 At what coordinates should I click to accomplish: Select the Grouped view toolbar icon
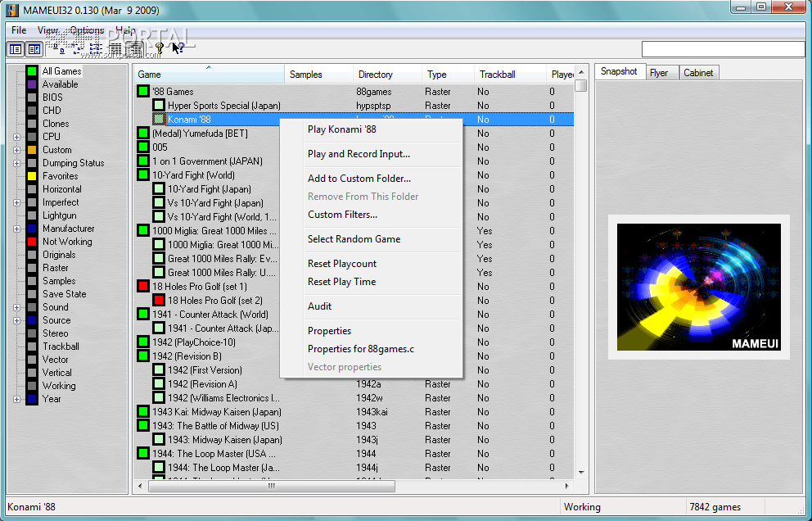pyautogui.click(x=136, y=49)
